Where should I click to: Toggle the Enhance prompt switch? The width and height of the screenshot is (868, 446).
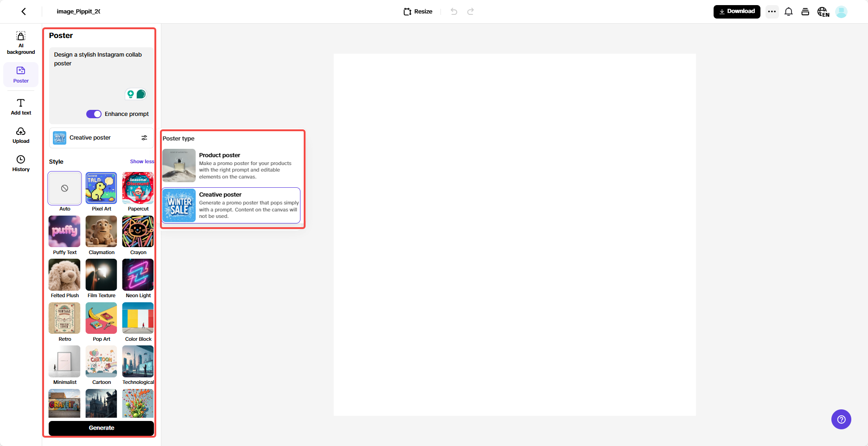coord(94,114)
